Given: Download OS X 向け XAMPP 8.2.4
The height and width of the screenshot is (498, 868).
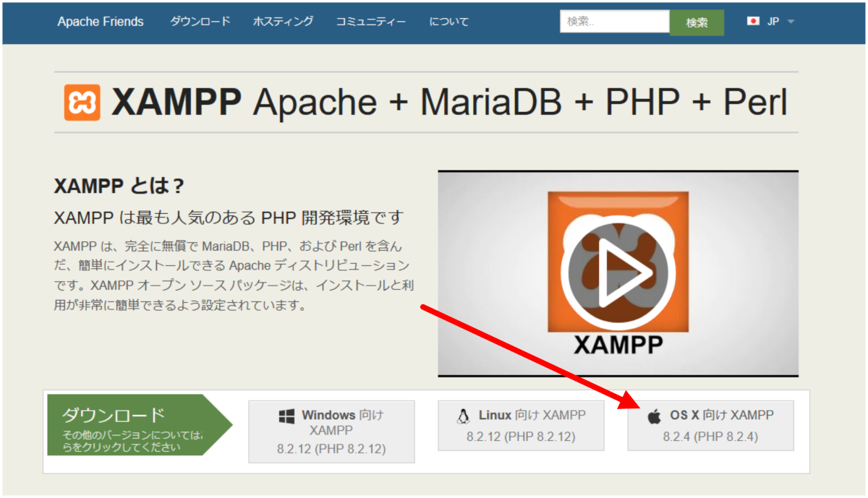Looking at the screenshot, I should 710,426.
